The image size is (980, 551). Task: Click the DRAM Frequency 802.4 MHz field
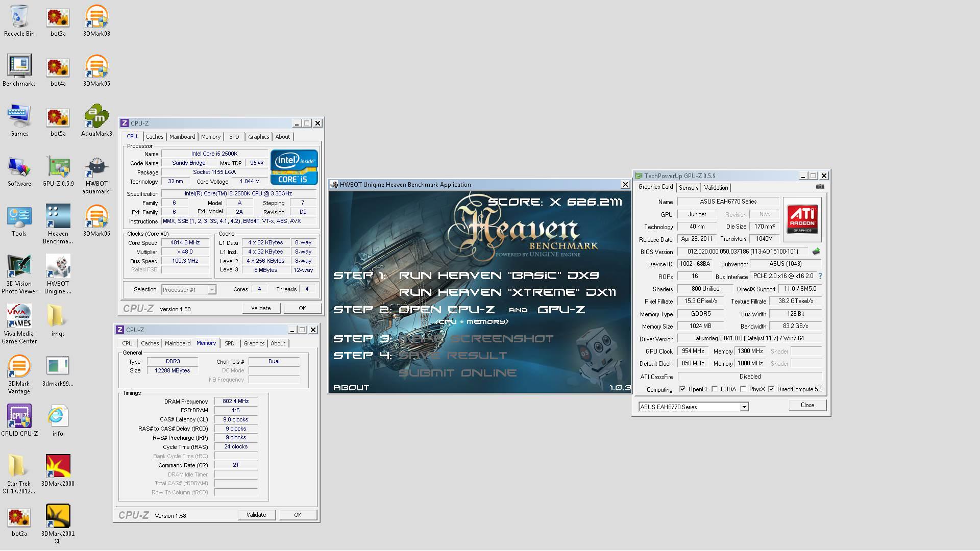point(236,402)
